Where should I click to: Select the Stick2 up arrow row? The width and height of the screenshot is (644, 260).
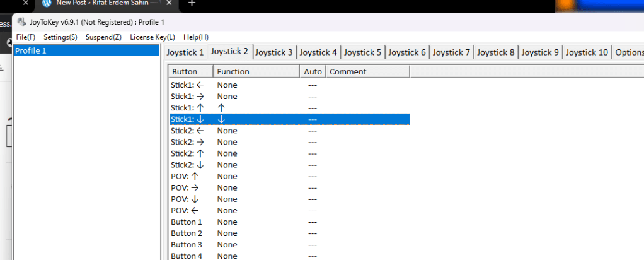[290, 153]
